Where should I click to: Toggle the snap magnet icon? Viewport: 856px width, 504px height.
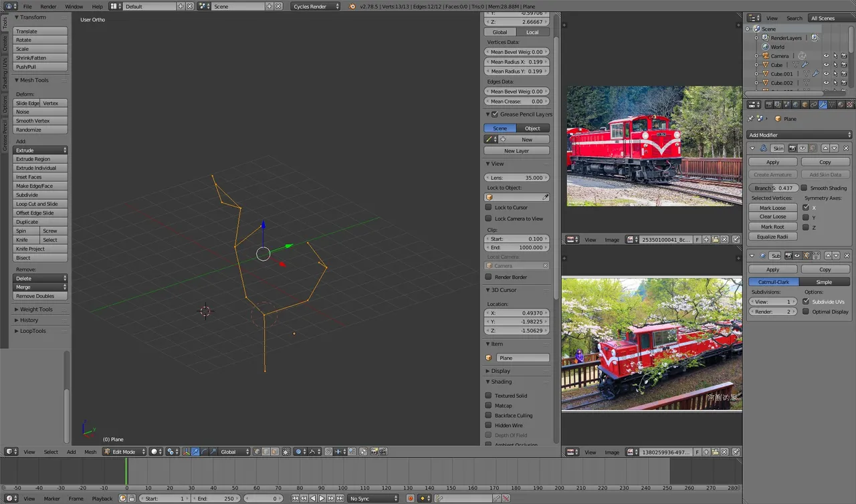pyautogui.click(x=328, y=452)
